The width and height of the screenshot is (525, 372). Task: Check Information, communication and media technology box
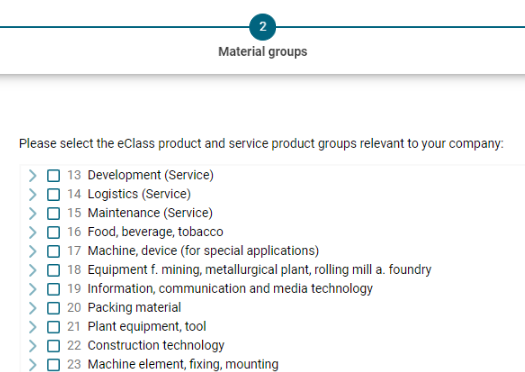[54, 289]
